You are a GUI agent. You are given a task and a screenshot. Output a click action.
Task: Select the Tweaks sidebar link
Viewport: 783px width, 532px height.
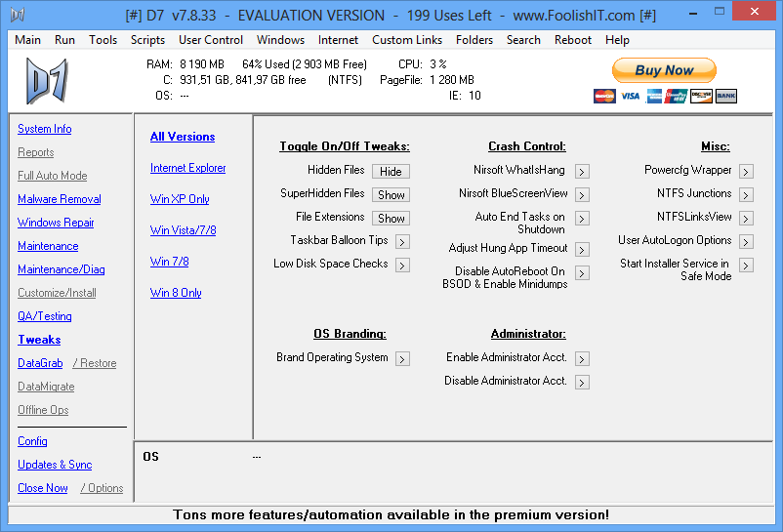39,340
